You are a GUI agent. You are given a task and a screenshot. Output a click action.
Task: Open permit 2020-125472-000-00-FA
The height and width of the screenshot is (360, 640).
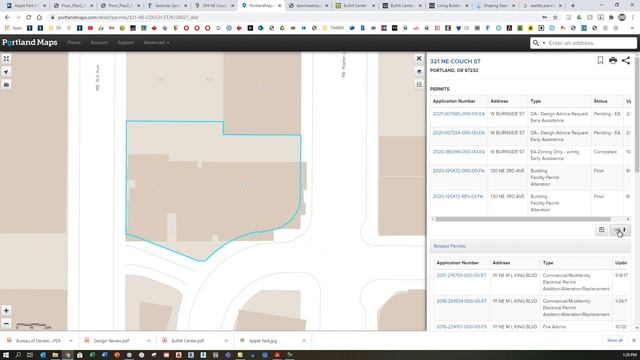[x=458, y=171]
